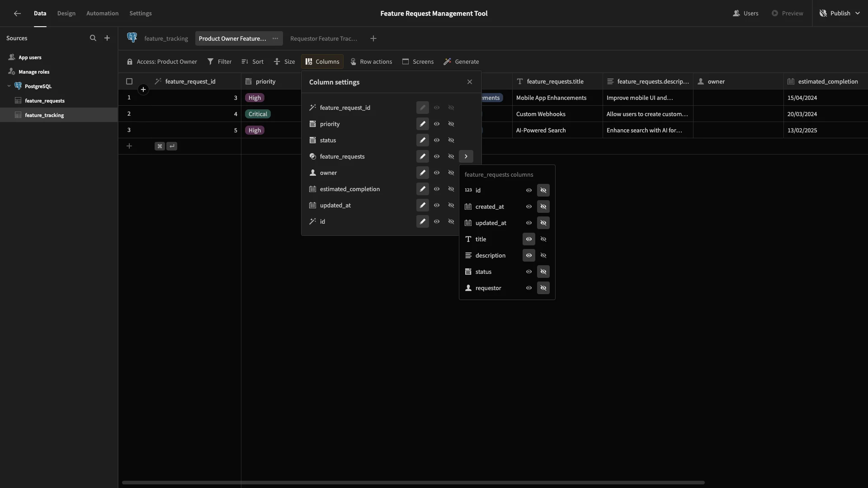Click the add row plus icon
The image size is (868, 488).
tap(129, 146)
